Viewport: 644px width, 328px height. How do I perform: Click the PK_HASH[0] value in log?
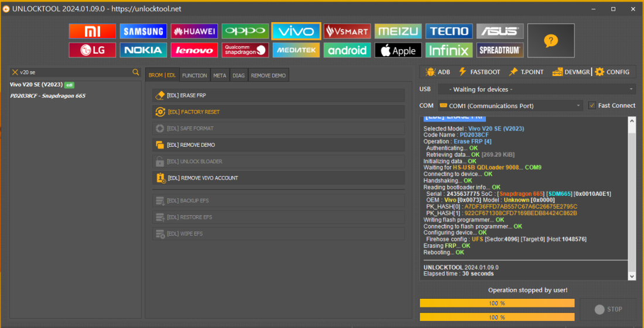point(521,206)
